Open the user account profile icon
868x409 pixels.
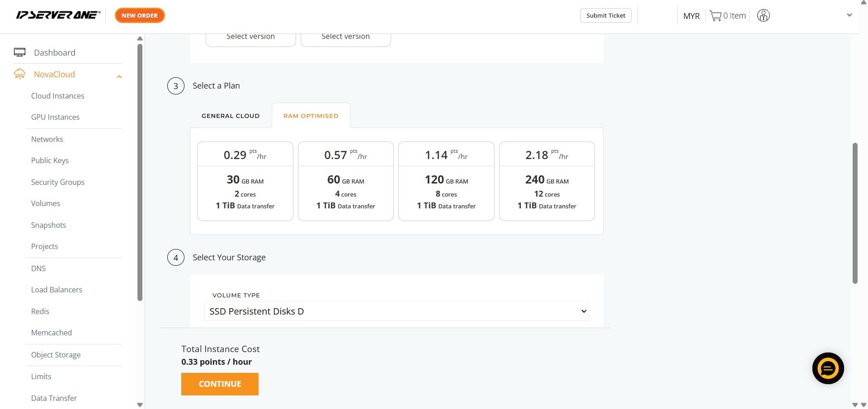(763, 16)
